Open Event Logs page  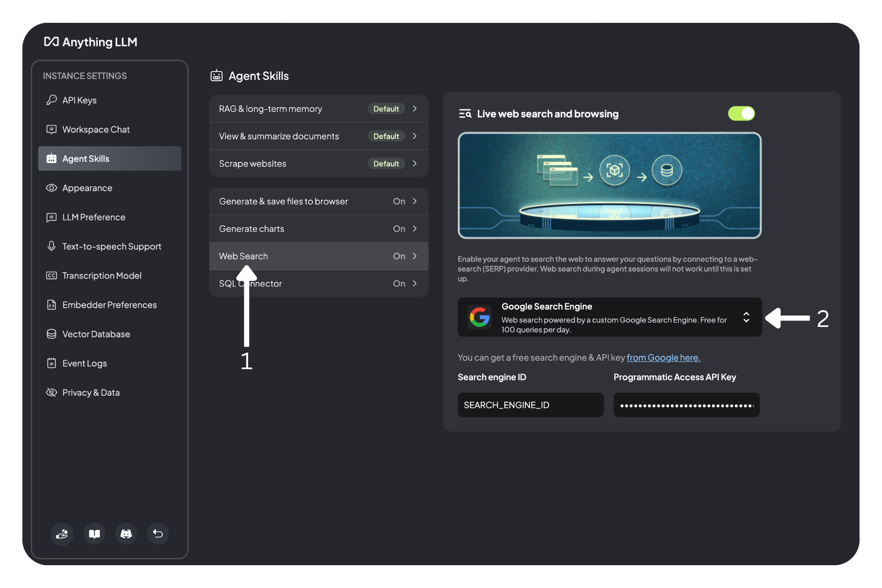coord(109,363)
